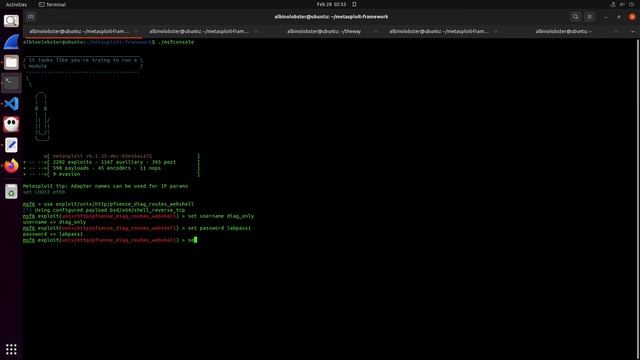The height and width of the screenshot is (360, 640).
Task: Show Applications grid in the dock
Action: click(11, 349)
